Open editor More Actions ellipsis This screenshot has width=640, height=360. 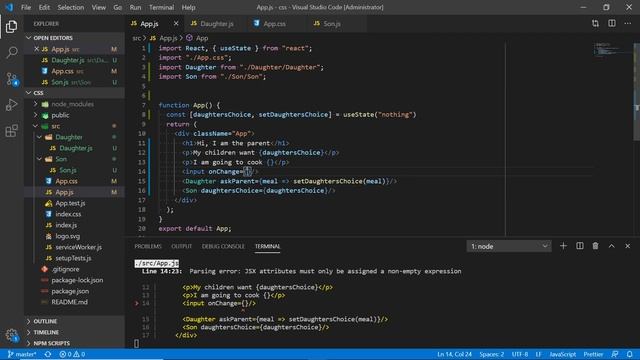coord(627,24)
